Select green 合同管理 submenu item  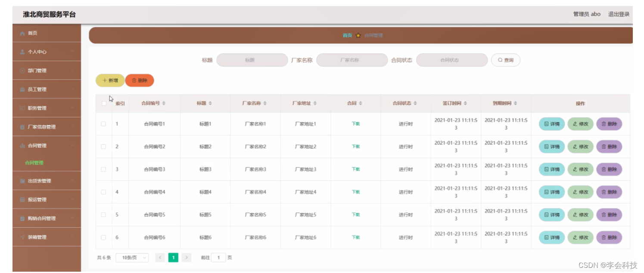34,163
